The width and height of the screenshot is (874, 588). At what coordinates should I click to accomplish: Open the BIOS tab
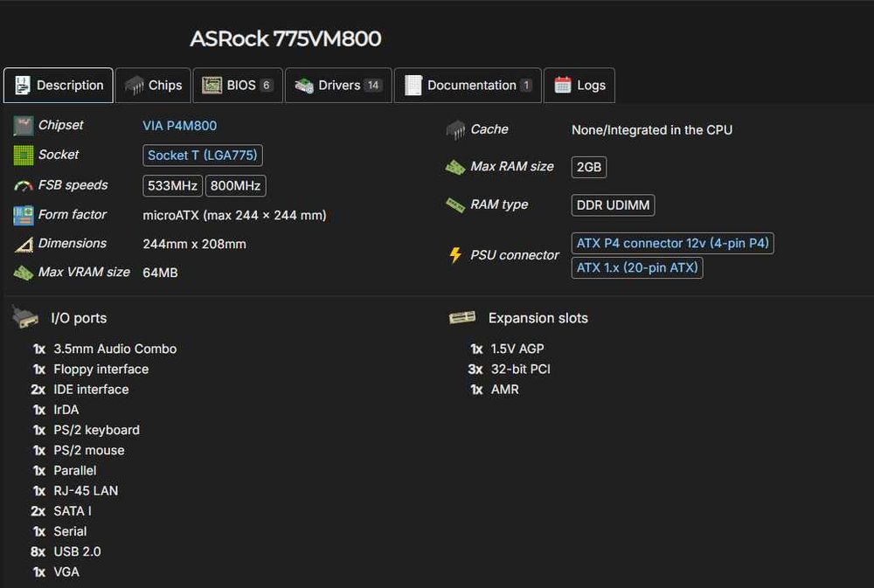click(238, 86)
